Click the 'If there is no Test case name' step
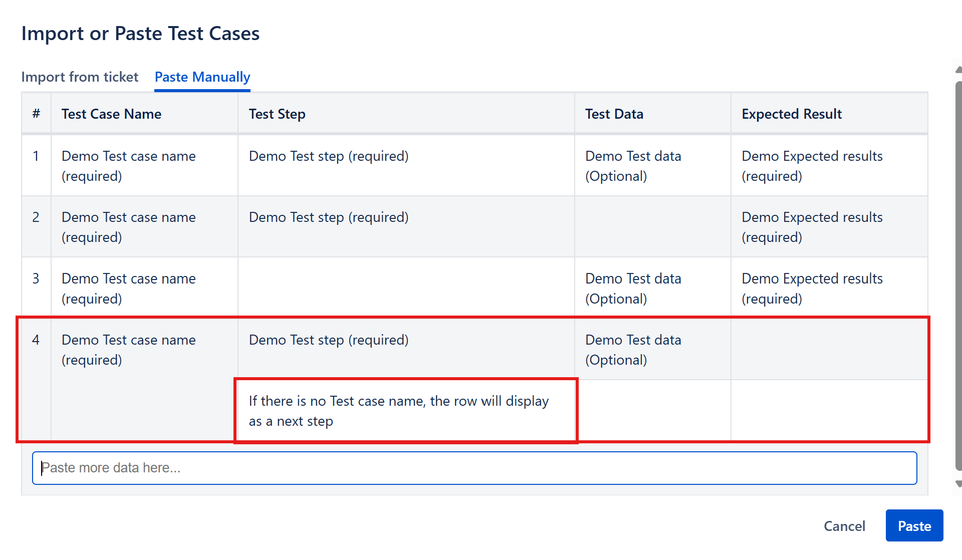The height and width of the screenshot is (560, 962). pyautogui.click(x=398, y=411)
